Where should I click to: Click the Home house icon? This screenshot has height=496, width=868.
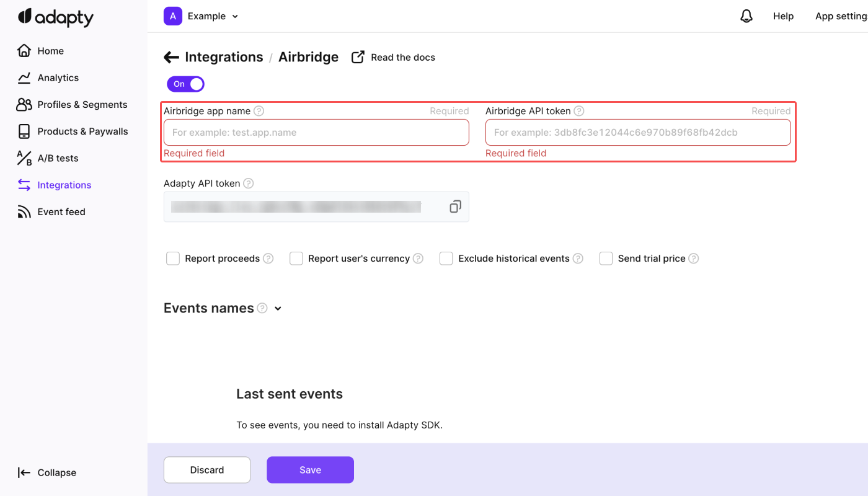24,50
